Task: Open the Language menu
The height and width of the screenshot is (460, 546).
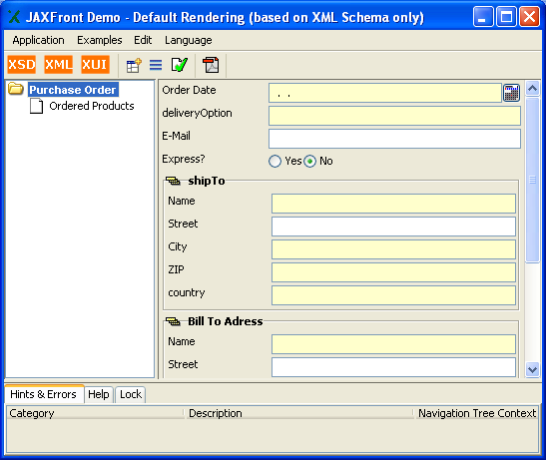Action: (188, 40)
